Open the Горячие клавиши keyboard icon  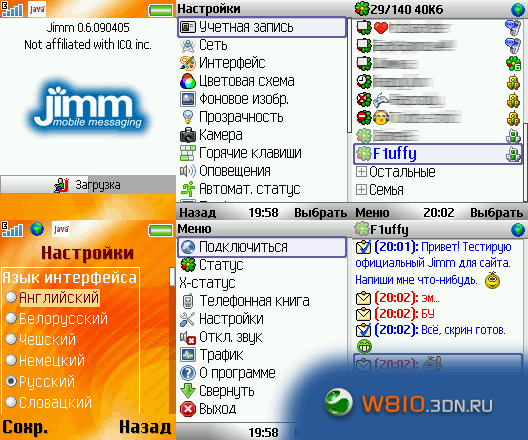[x=188, y=153]
